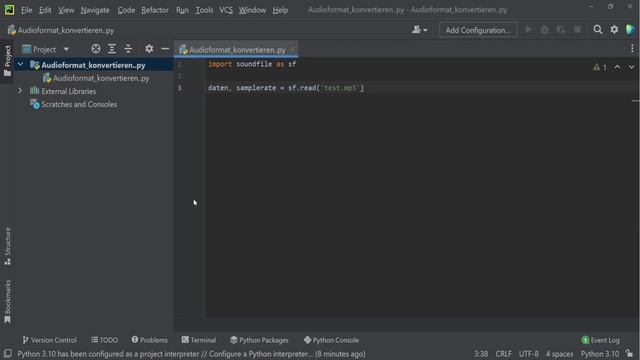Expand the External Libraries node arrow
This screenshot has width=640, height=360.
click(20, 91)
